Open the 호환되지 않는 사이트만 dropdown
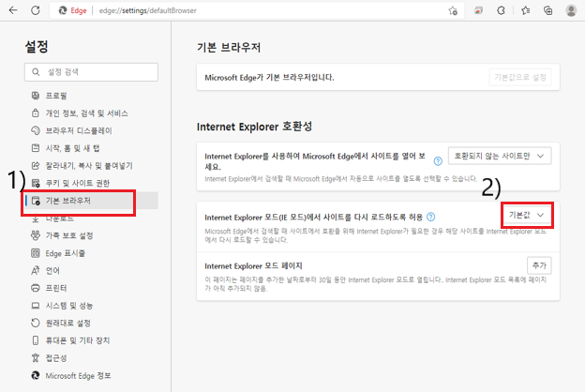 (500, 156)
